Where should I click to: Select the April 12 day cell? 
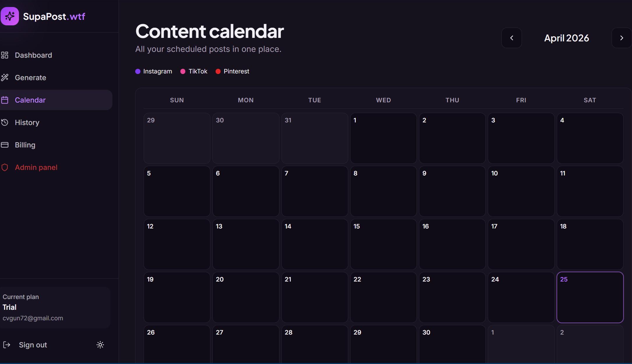pos(177,244)
